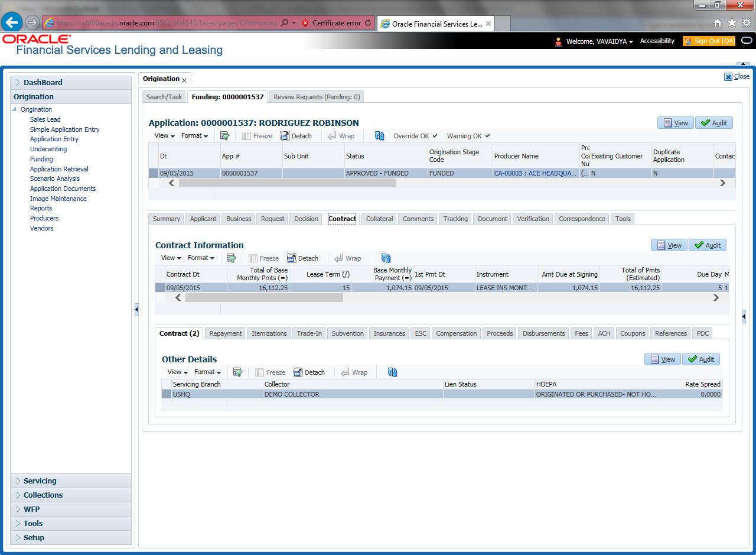Open the Sales Lead link in the sidebar
The height and width of the screenshot is (555, 756).
tap(45, 119)
